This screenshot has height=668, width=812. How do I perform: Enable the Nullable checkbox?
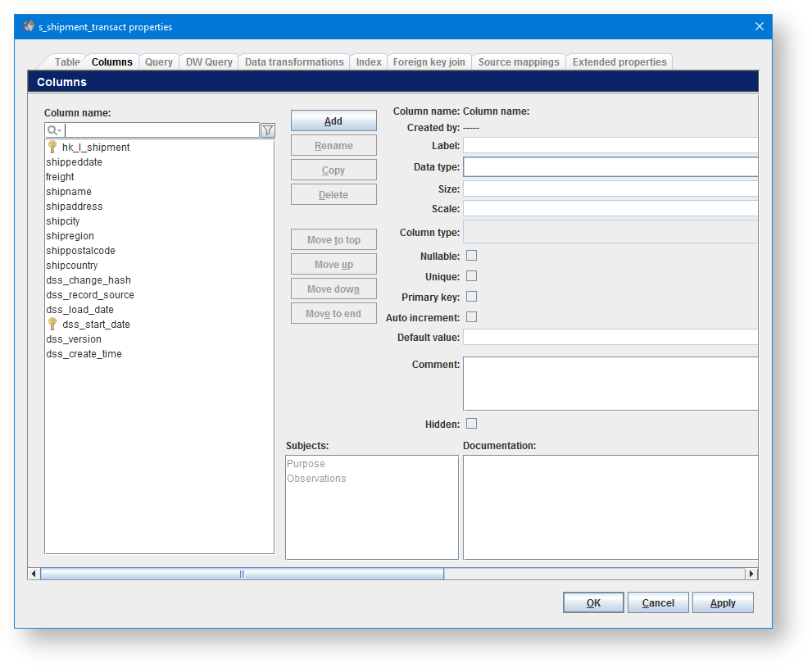pyautogui.click(x=471, y=256)
